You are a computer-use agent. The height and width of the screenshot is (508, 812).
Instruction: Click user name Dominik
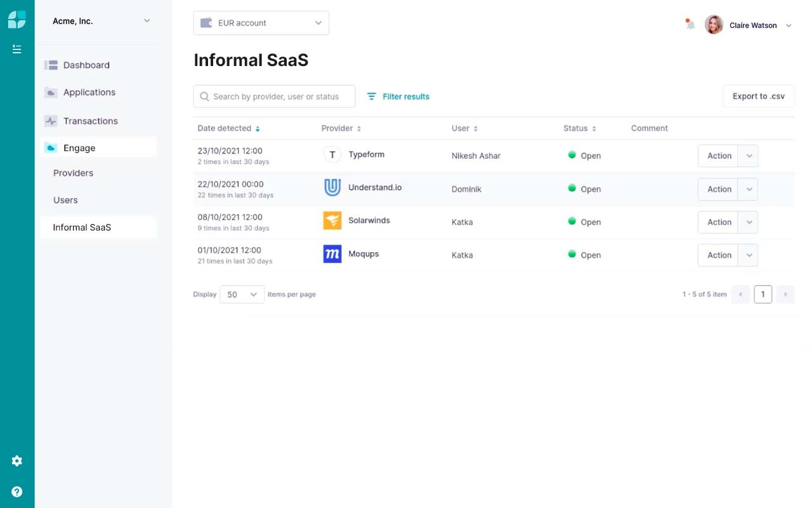pos(466,189)
